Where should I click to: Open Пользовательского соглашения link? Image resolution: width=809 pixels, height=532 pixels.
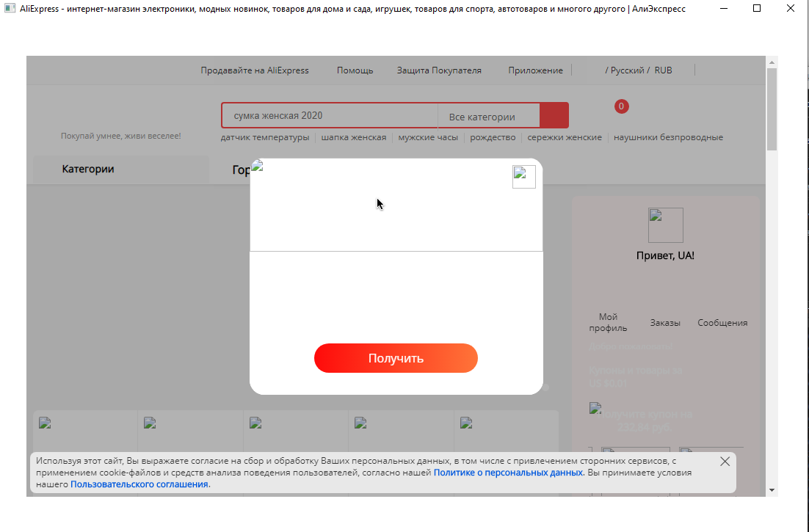(x=139, y=484)
